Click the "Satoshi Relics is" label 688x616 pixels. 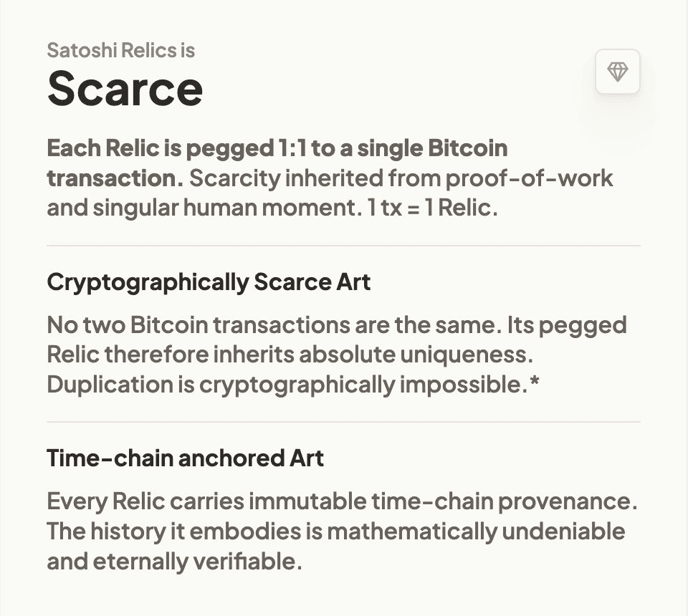pyautogui.click(x=120, y=50)
